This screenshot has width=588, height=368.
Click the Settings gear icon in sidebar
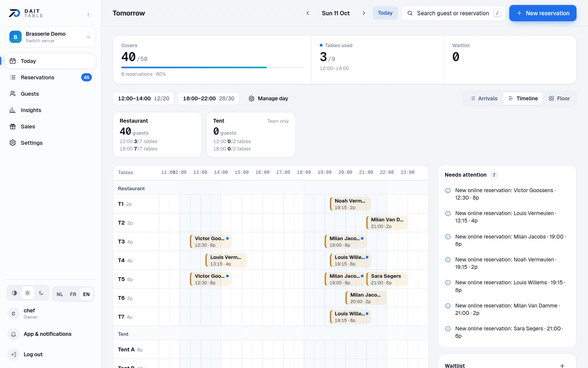[x=13, y=143]
